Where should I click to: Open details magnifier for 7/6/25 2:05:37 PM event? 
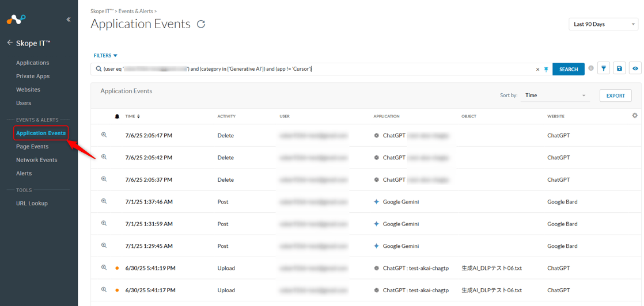[104, 179]
